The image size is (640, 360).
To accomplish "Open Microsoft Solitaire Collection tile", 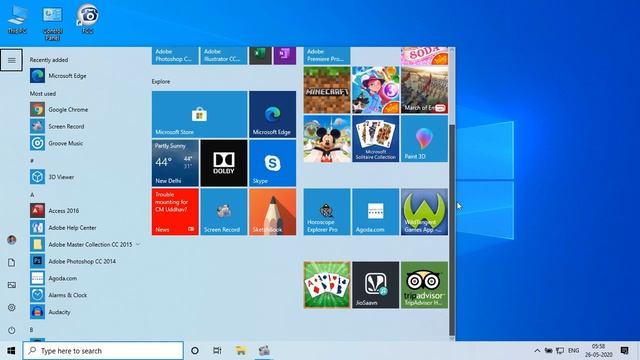I will [x=376, y=139].
